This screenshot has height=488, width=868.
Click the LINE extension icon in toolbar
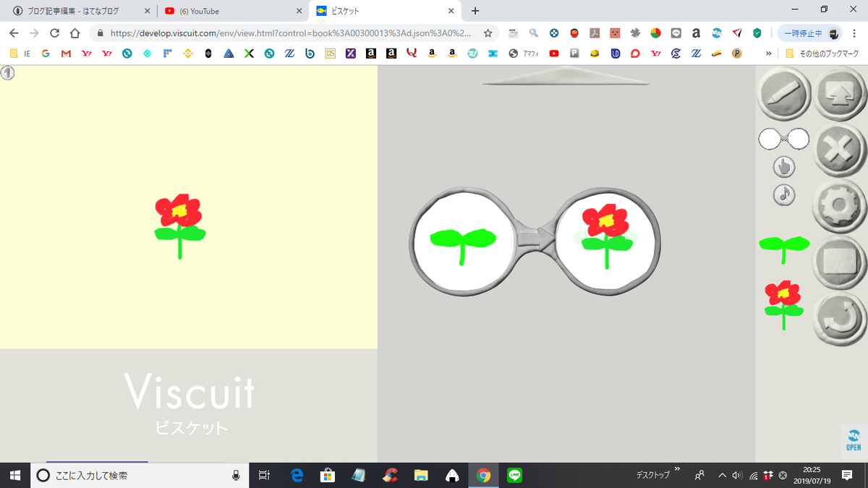[x=676, y=33]
